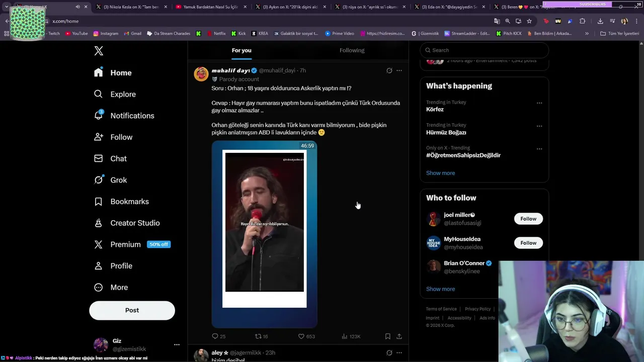Open the YouTube bookmark
The height and width of the screenshot is (362, 644).
[76, 34]
